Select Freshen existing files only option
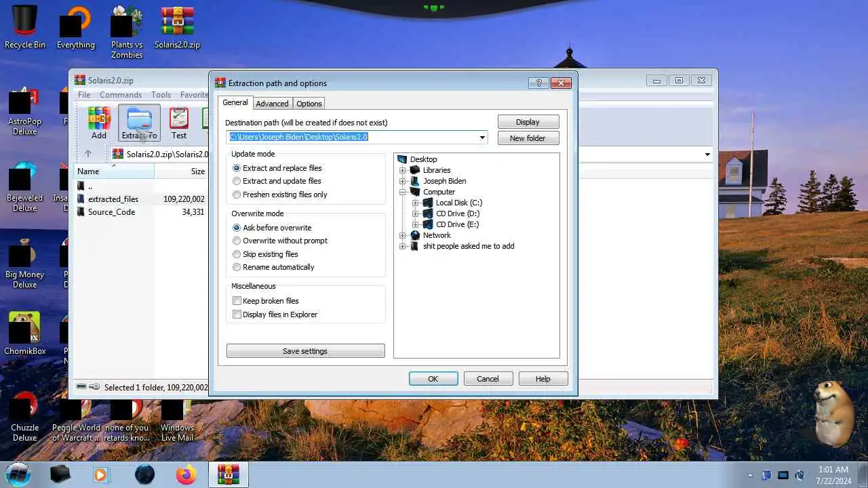 click(237, 195)
